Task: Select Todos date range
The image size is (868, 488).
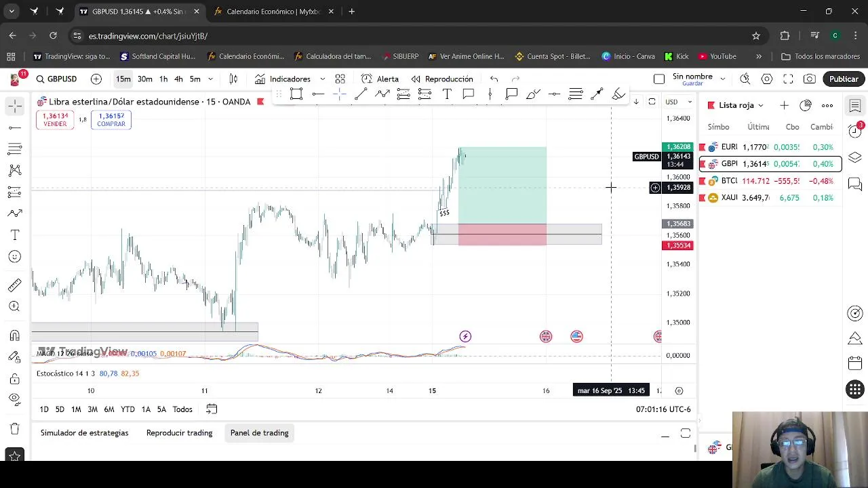Action: [x=182, y=409]
